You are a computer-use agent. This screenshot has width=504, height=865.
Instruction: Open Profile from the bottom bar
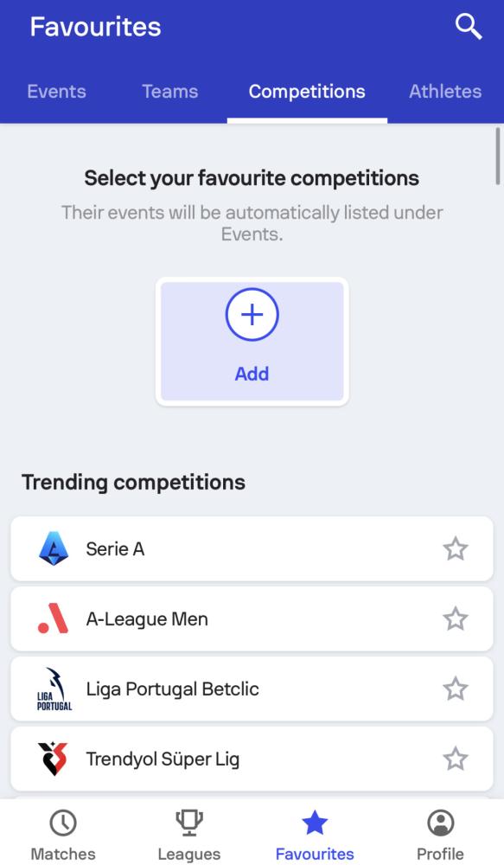440,832
